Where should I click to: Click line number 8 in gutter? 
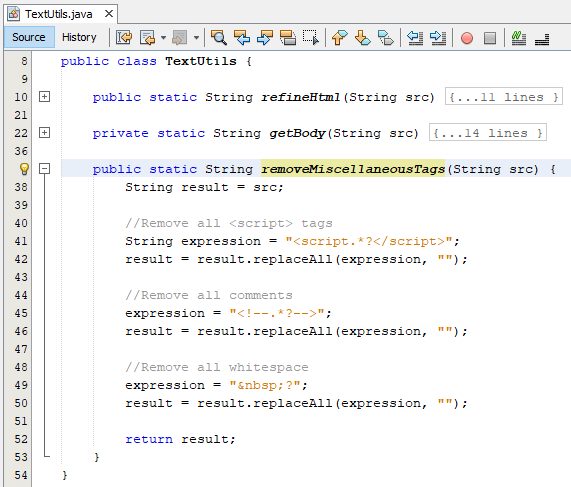tap(24, 61)
